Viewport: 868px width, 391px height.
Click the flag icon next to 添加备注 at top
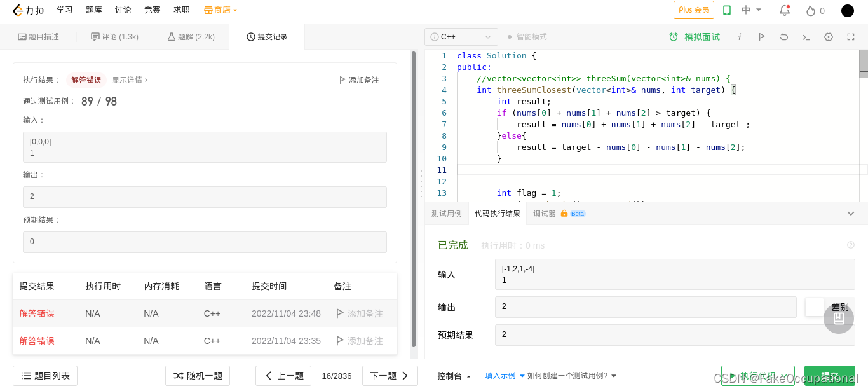click(x=342, y=80)
